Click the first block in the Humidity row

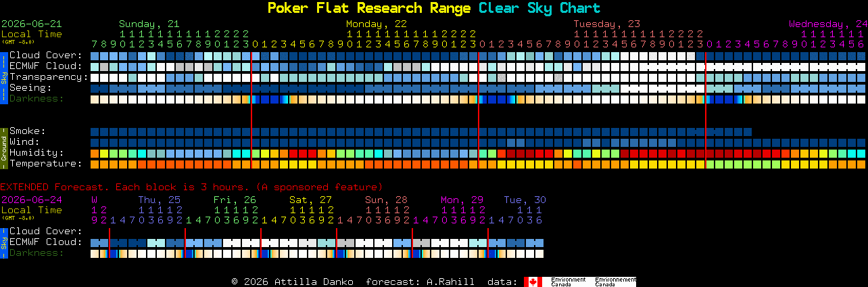click(95, 153)
